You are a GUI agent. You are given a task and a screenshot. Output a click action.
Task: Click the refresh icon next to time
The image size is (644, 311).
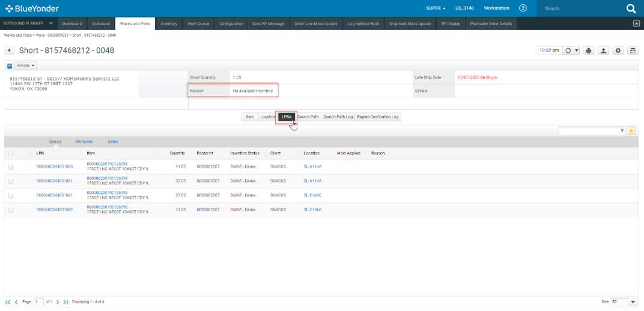coord(568,50)
